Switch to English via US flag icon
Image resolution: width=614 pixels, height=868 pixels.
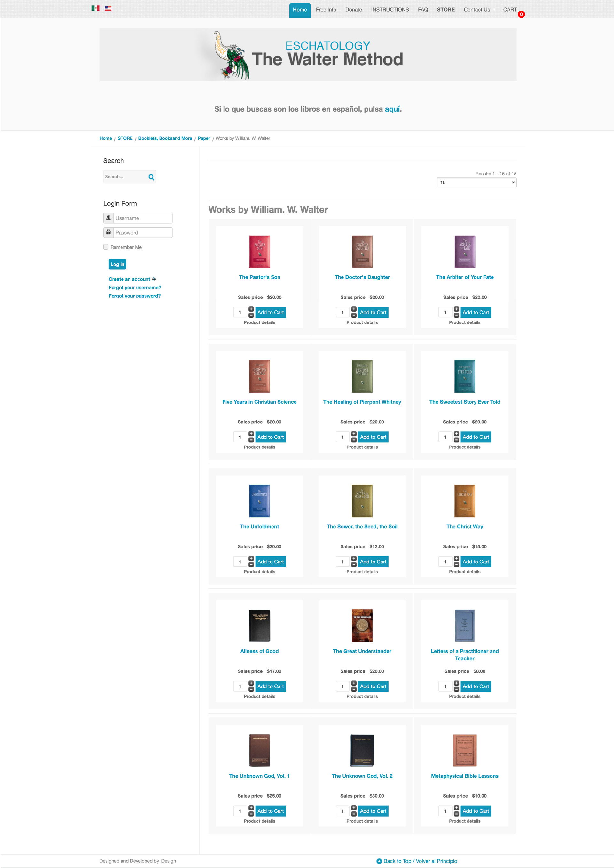click(108, 8)
